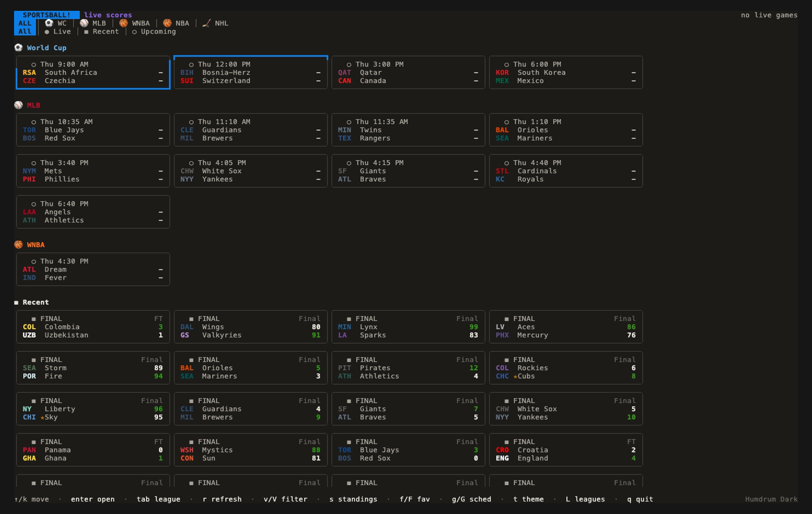Click the 'r refresh' footer hint
Screen dimensions: 812x514
coord(222,499)
